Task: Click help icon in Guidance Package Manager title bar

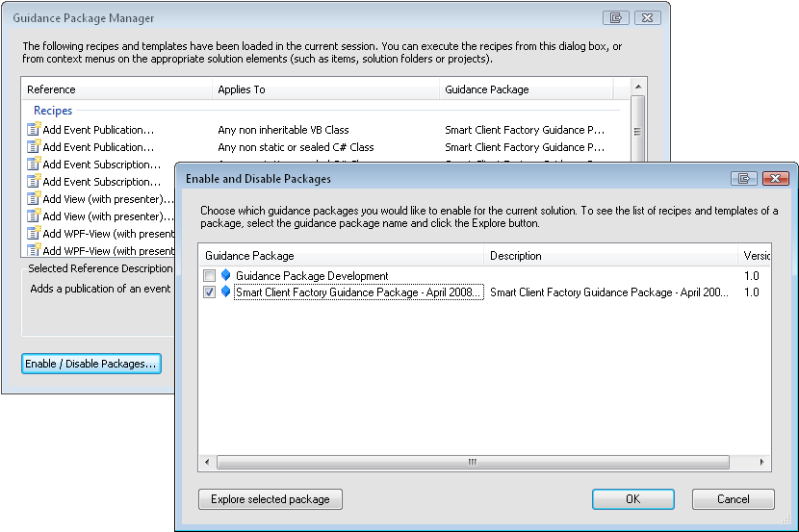Action: point(615,18)
